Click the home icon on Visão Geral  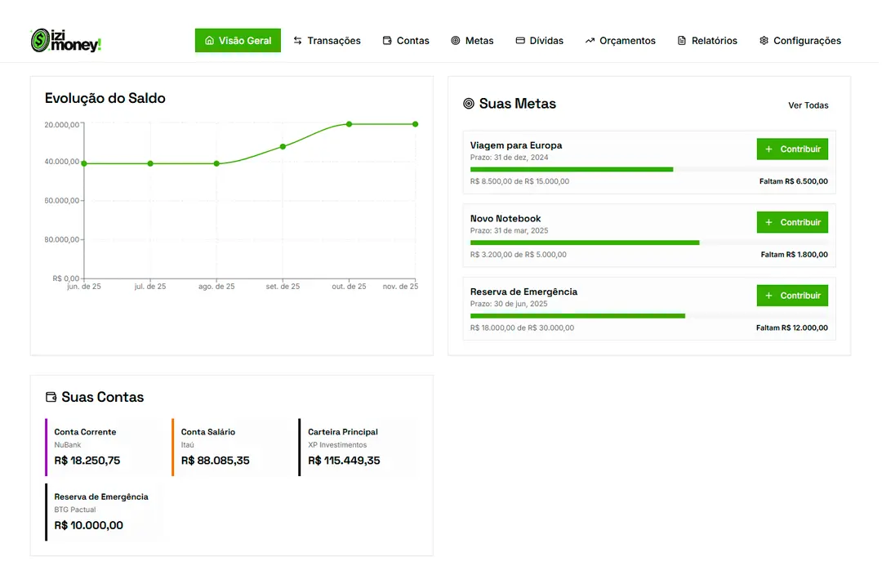click(x=211, y=40)
